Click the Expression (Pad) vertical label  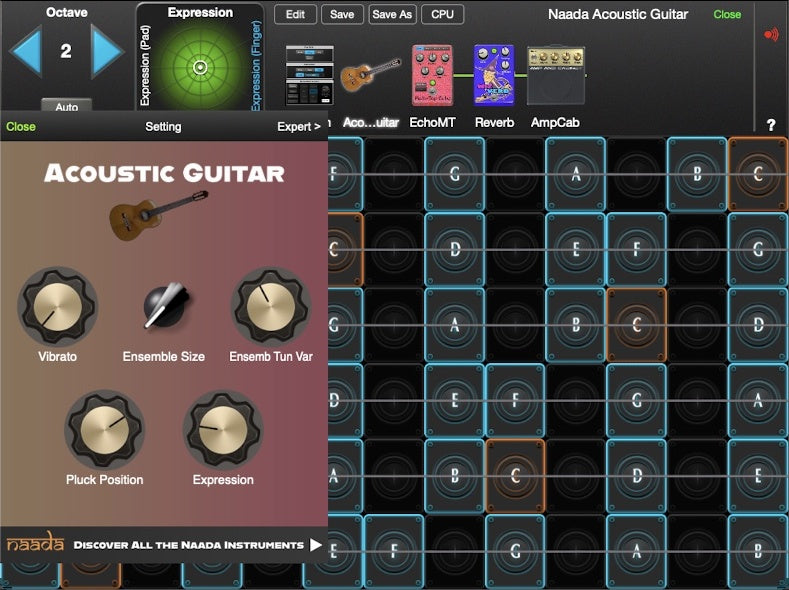coord(145,65)
